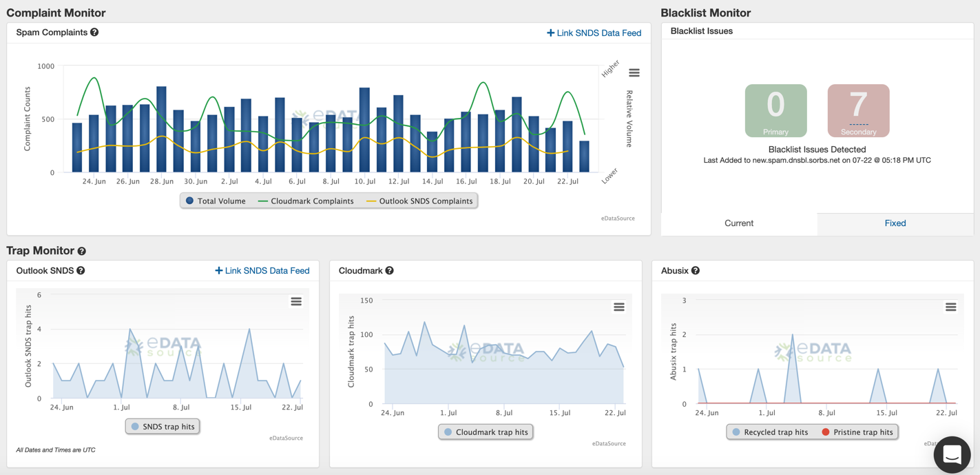Click the '28. Jun' label on Spam Complaints axis

[x=162, y=181]
